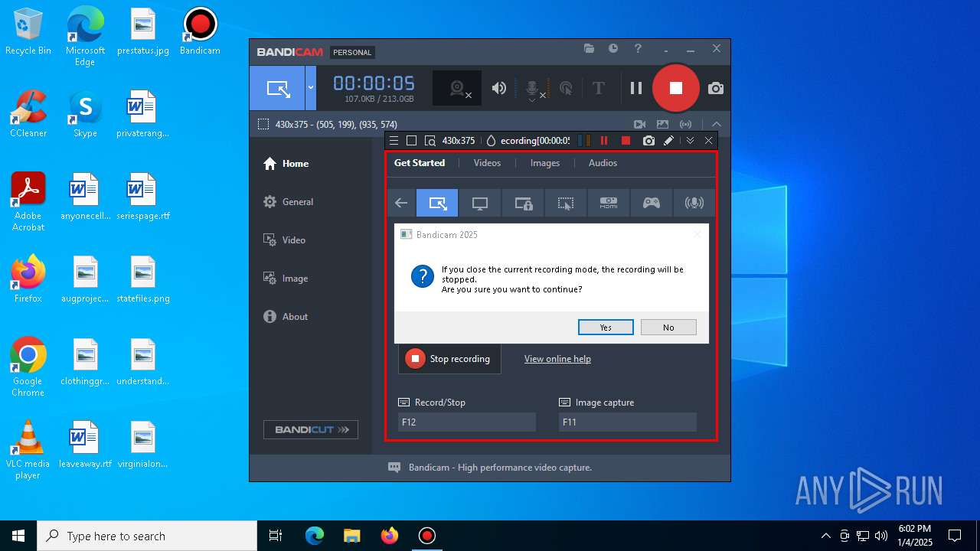Viewport: 980px width, 551px height.
Task: Open the General settings section
Action: (288, 202)
